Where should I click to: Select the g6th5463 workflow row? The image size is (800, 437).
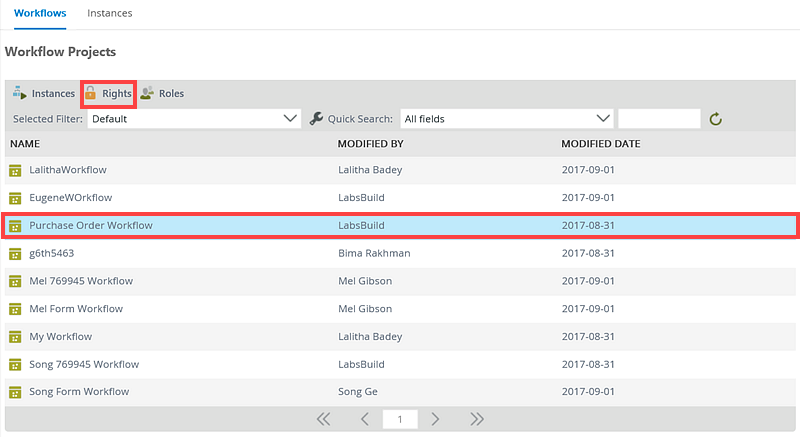pos(400,253)
